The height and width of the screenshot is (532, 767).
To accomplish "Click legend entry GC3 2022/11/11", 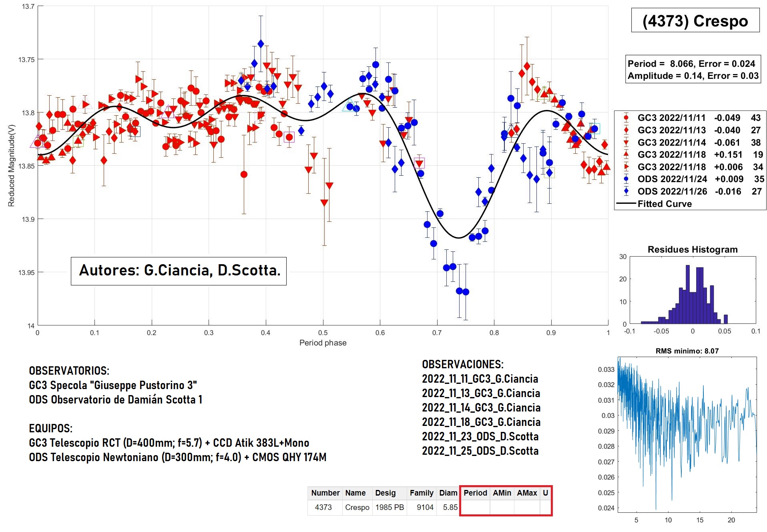I will (690, 118).
